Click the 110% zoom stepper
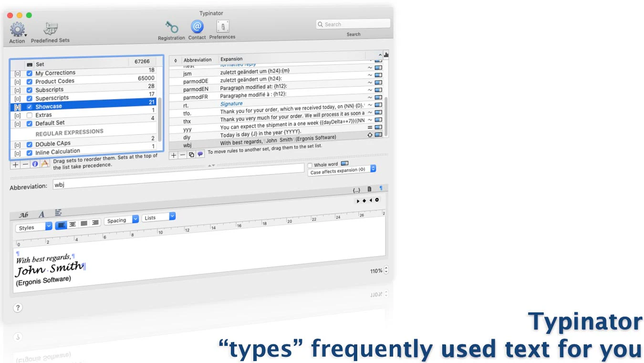The height and width of the screenshot is (363, 644). point(386,270)
